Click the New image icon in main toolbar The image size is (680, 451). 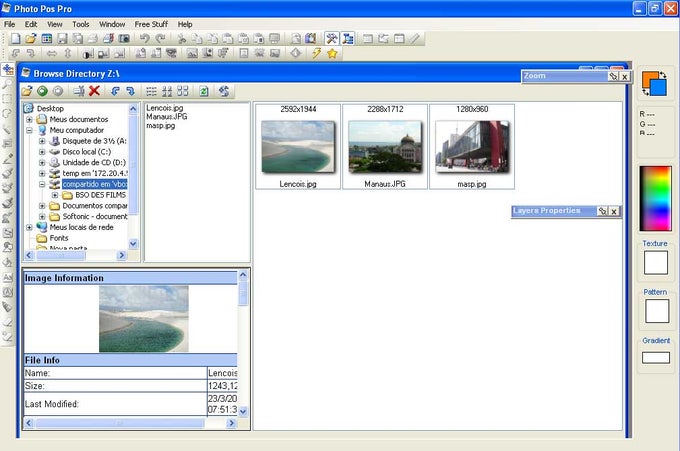click(x=16, y=39)
